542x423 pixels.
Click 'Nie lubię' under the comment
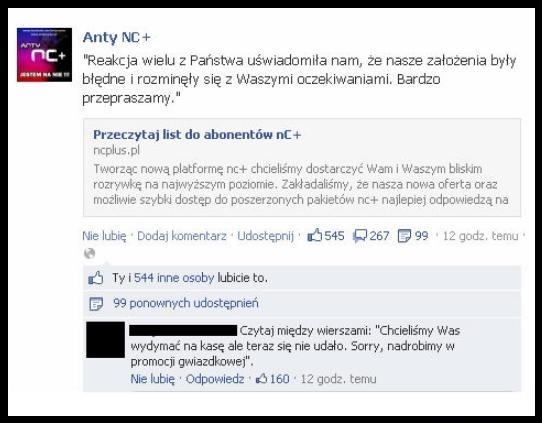click(x=152, y=379)
